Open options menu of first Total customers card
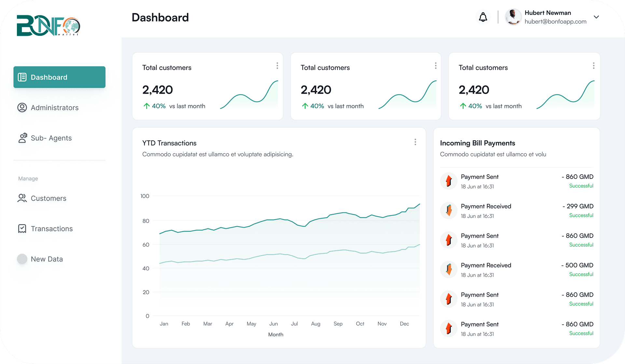This screenshot has width=625, height=364. 277,66
